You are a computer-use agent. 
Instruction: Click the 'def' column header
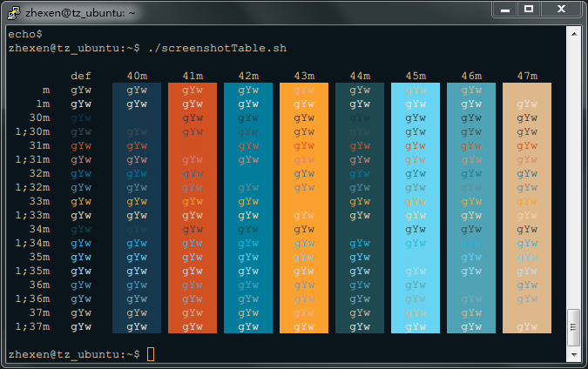(81, 76)
